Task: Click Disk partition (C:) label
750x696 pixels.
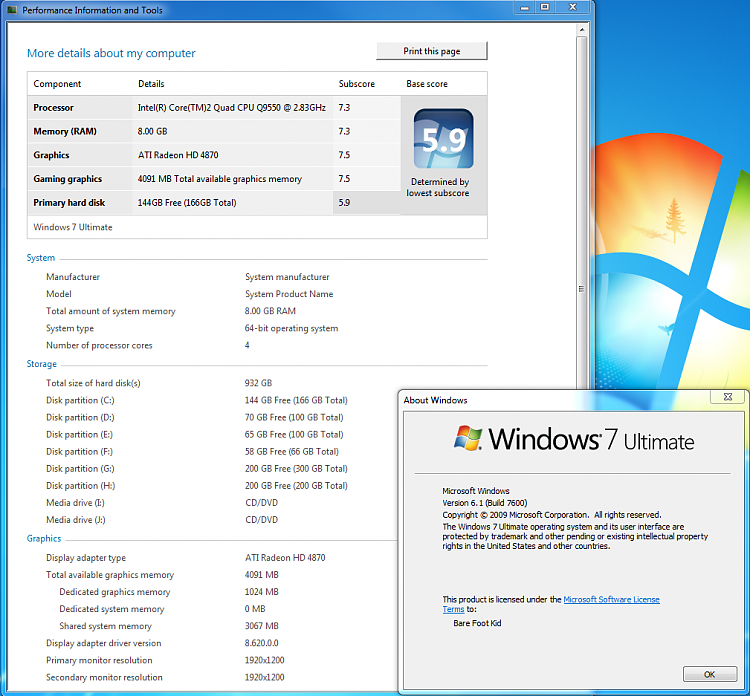Action: 80,400
